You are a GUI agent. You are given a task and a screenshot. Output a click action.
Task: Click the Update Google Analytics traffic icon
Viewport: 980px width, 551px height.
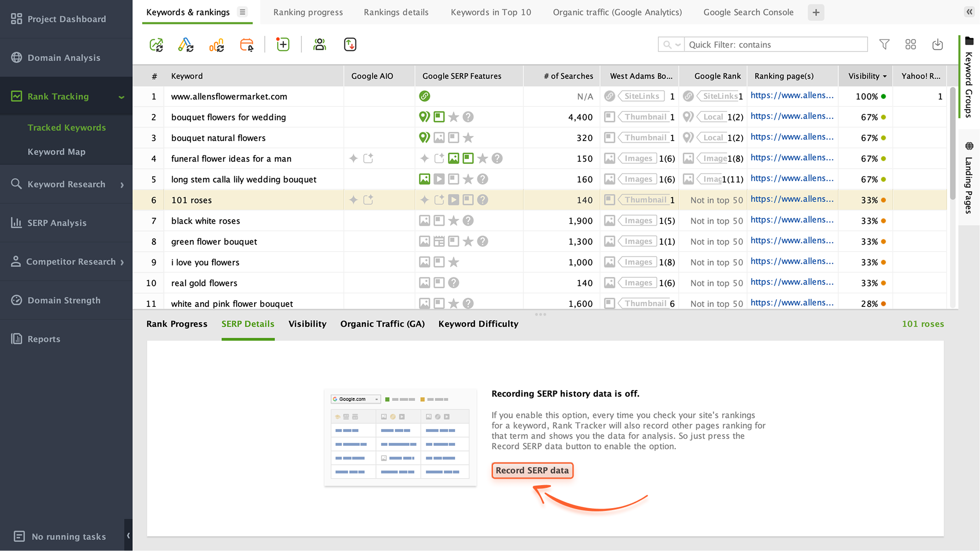(216, 45)
